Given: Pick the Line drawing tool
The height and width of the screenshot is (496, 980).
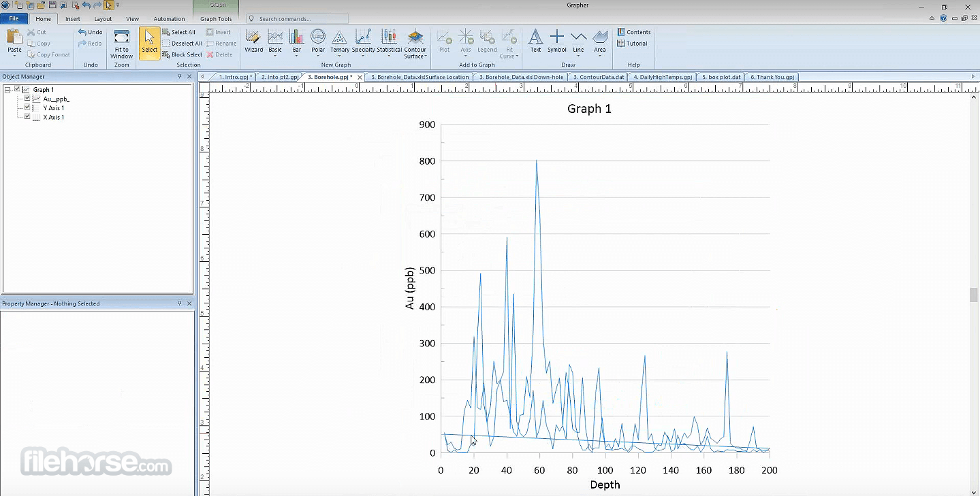Looking at the screenshot, I should click(578, 41).
